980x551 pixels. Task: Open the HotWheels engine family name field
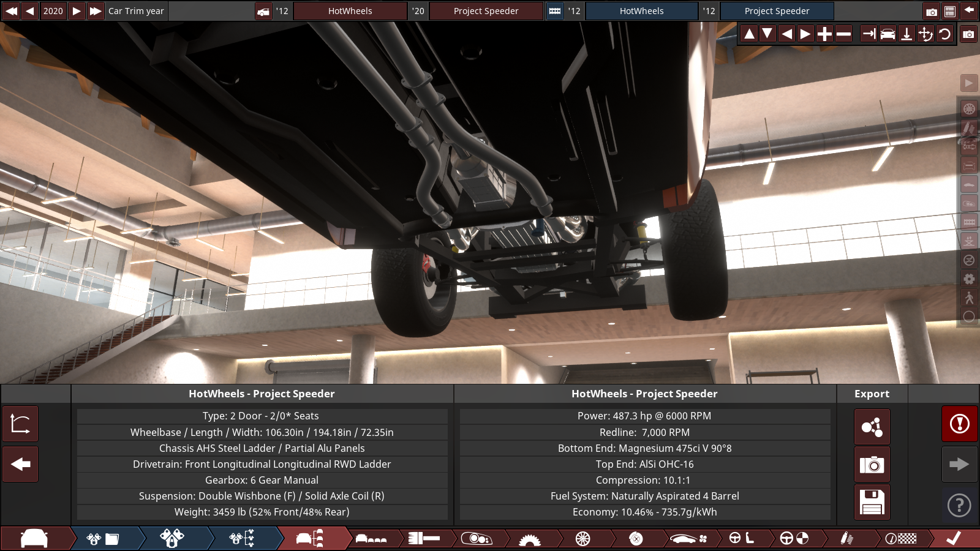point(641,11)
